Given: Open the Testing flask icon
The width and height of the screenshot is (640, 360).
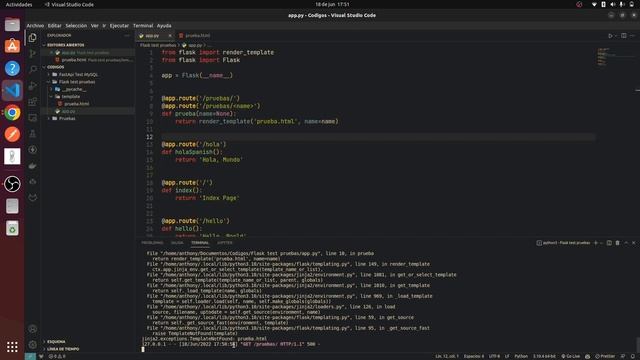Looking at the screenshot, I should point(33,133).
